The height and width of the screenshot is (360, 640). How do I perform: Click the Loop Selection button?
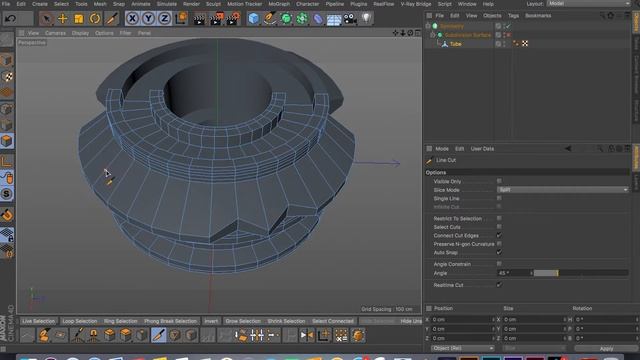click(x=80, y=321)
